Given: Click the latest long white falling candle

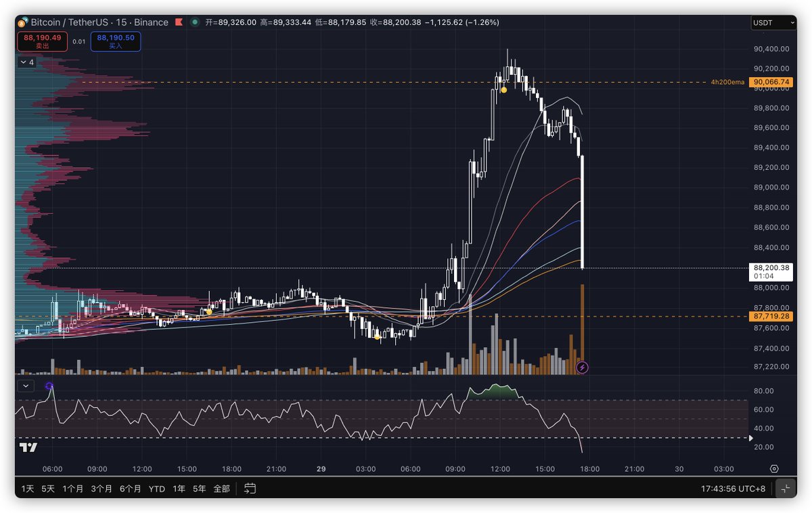Looking at the screenshot, I should (582, 212).
